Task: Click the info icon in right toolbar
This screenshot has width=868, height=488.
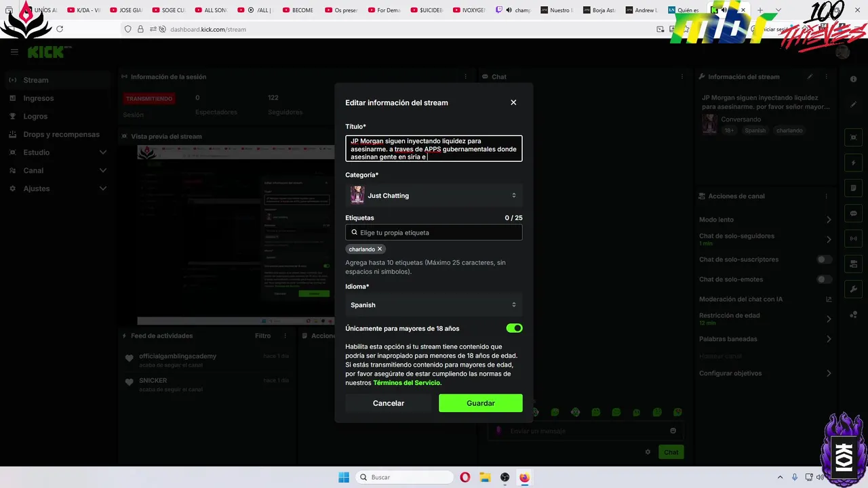Action: (854, 79)
